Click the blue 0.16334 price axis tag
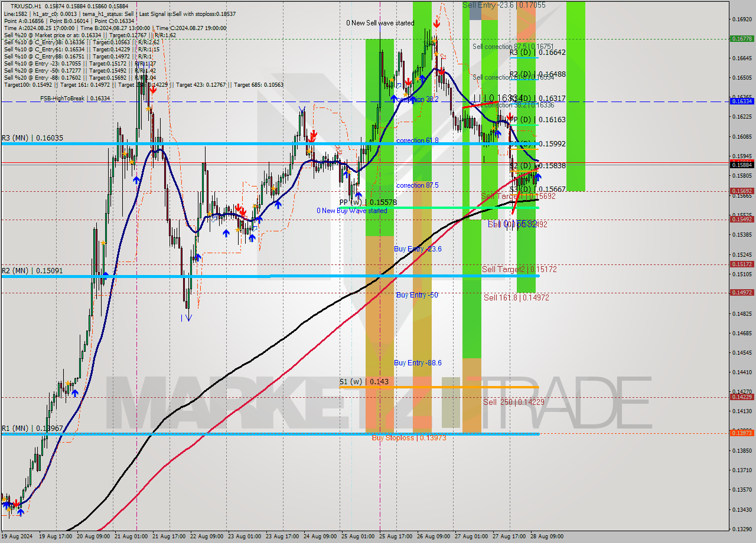Image resolution: width=756 pixels, height=543 pixels. click(741, 102)
